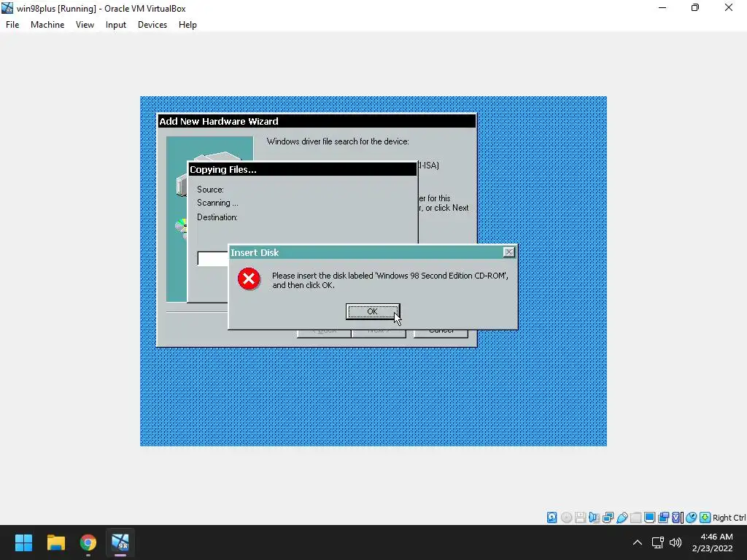Image resolution: width=747 pixels, height=560 pixels.
Task: Click 'Windows driver file search' text
Action: tap(338, 141)
